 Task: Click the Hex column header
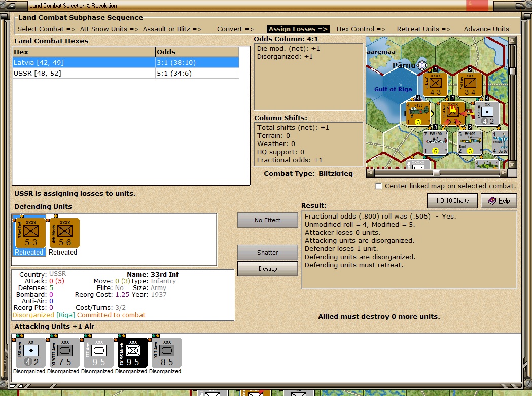(x=84, y=52)
